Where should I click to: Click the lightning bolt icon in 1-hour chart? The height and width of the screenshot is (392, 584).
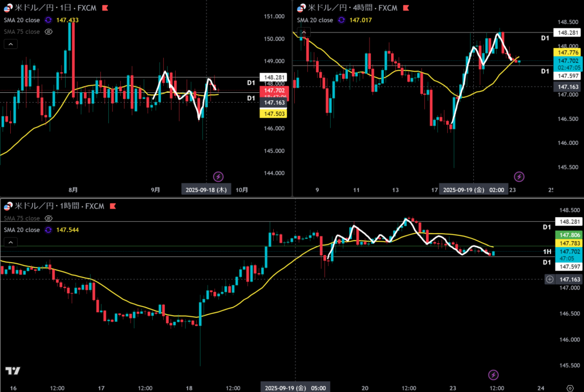point(494,374)
